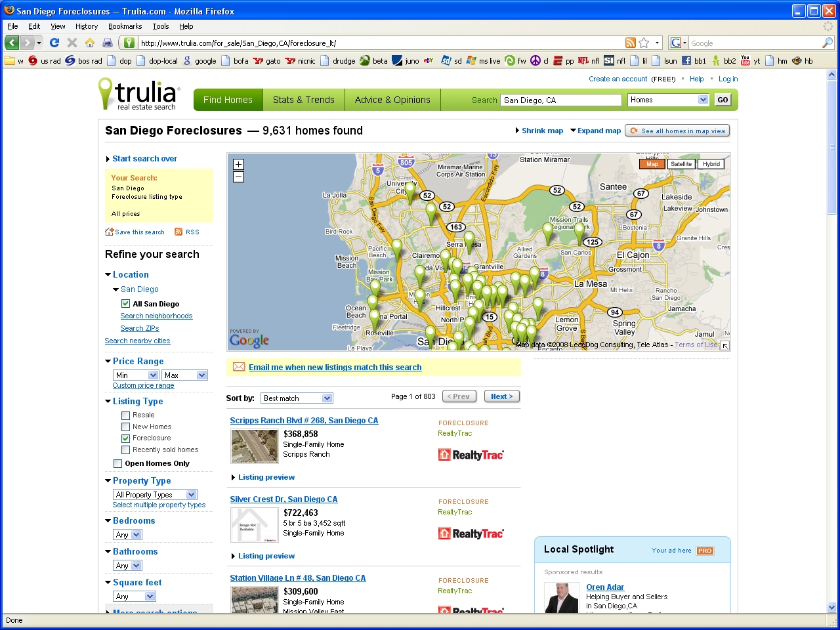Open the Bathrooms Any dropdown
The height and width of the screenshot is (630, 840).
tap(127, 566)
